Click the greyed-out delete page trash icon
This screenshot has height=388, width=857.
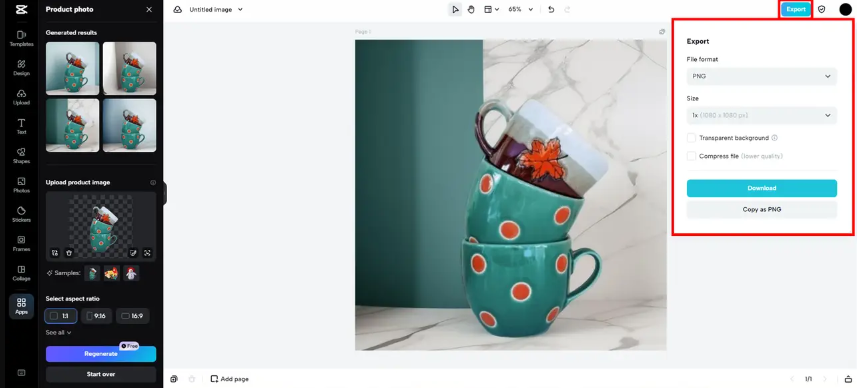pyautogui.click(x=192, y=379)
